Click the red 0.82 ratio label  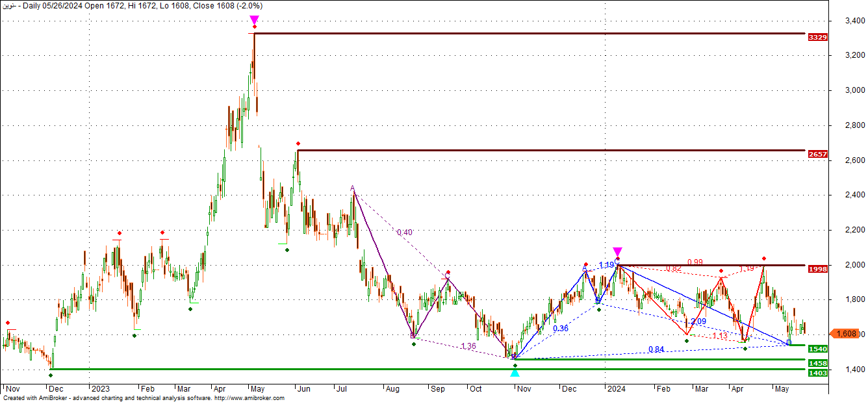(673, 268)
